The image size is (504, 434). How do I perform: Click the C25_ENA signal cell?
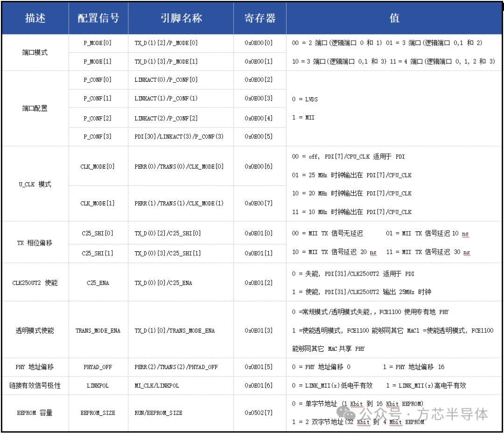click(98, 283)
